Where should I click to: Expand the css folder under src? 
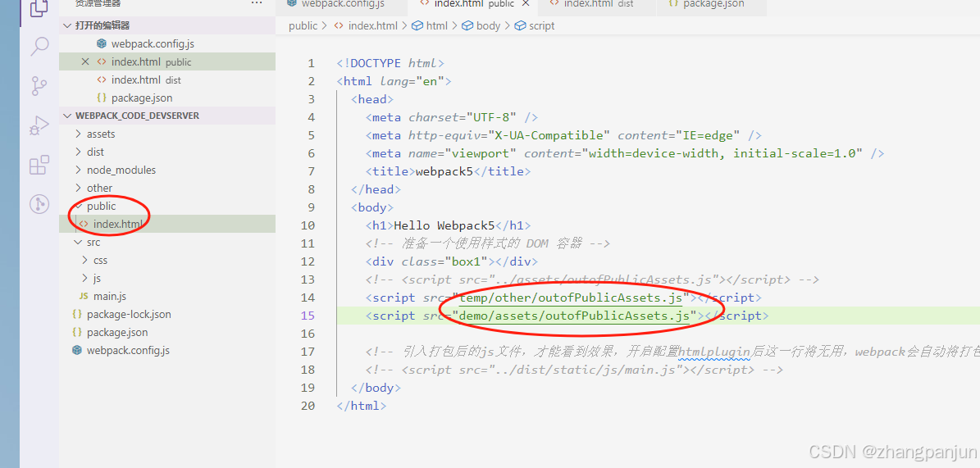pos(100,261)
